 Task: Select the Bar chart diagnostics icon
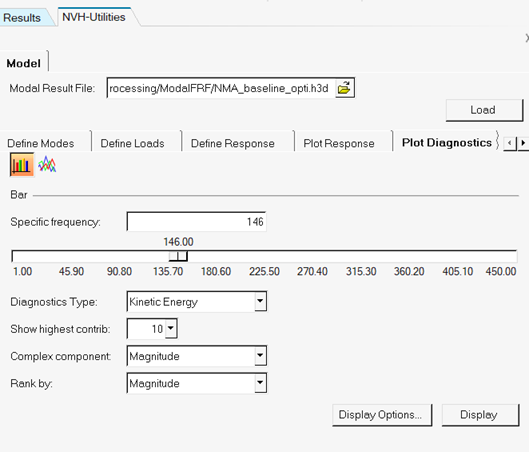pyautogui.click(x=22, y=165)
